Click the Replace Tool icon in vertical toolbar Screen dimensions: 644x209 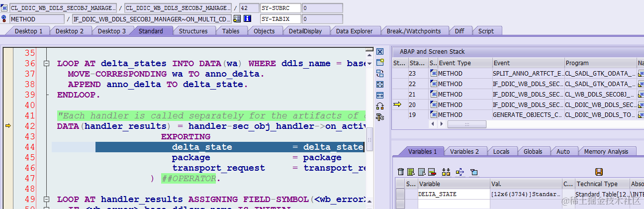tap(380, 74)
